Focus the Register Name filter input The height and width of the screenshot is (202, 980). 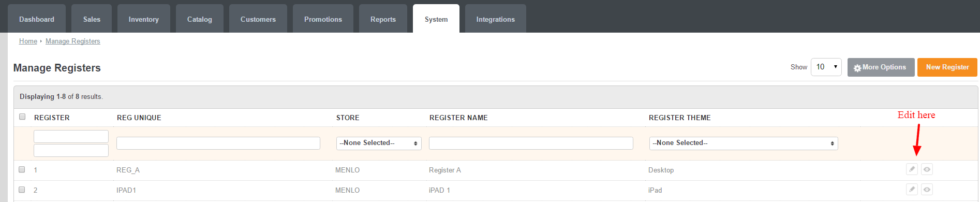pyautogui.click(x=531, y=143)
